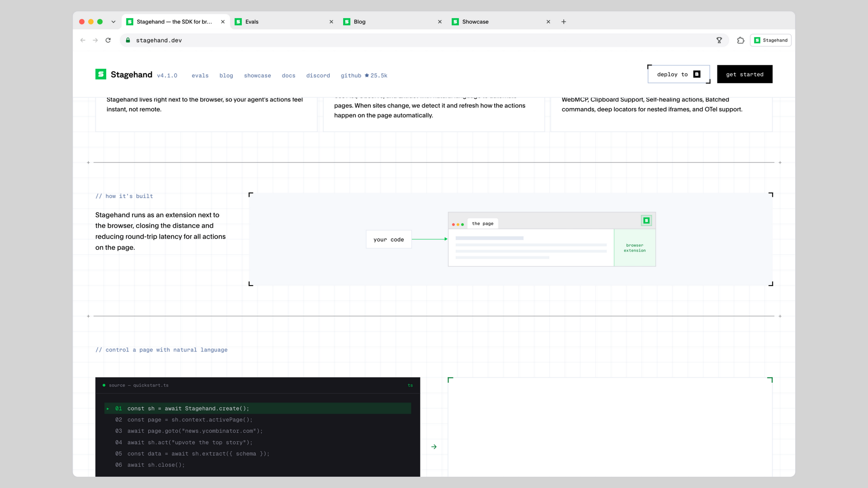Close the Blog tab
The image size is (868, 488).
coord(440,22)
